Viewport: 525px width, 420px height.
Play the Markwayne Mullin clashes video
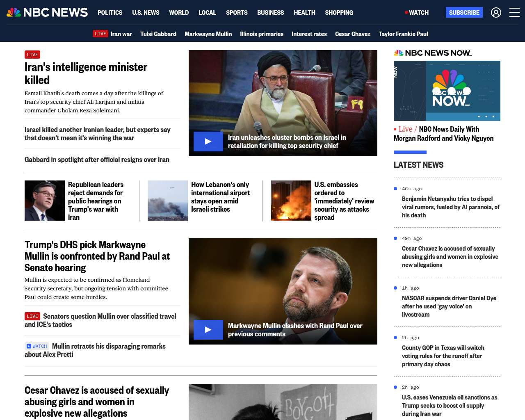point(208,330)
